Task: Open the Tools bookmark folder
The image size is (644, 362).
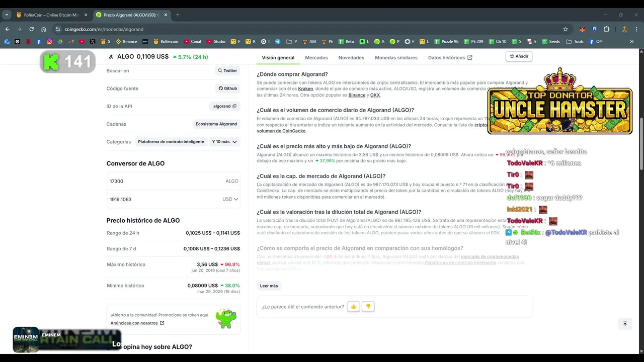Action: 575,41
